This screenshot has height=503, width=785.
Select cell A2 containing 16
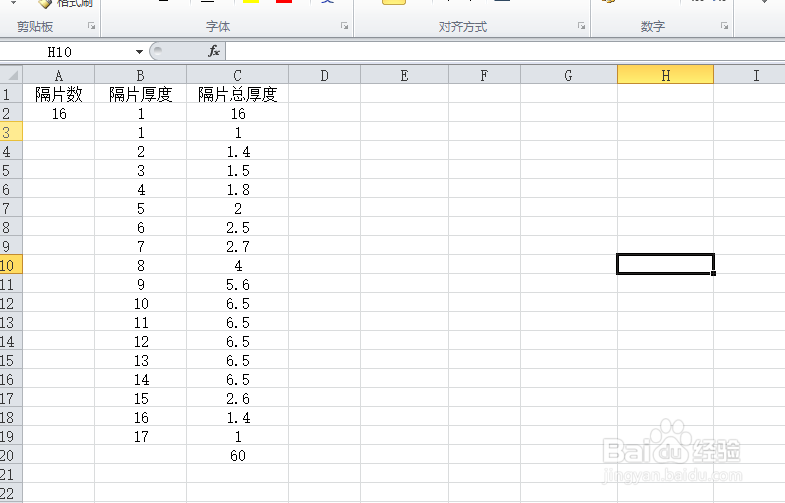59,113
